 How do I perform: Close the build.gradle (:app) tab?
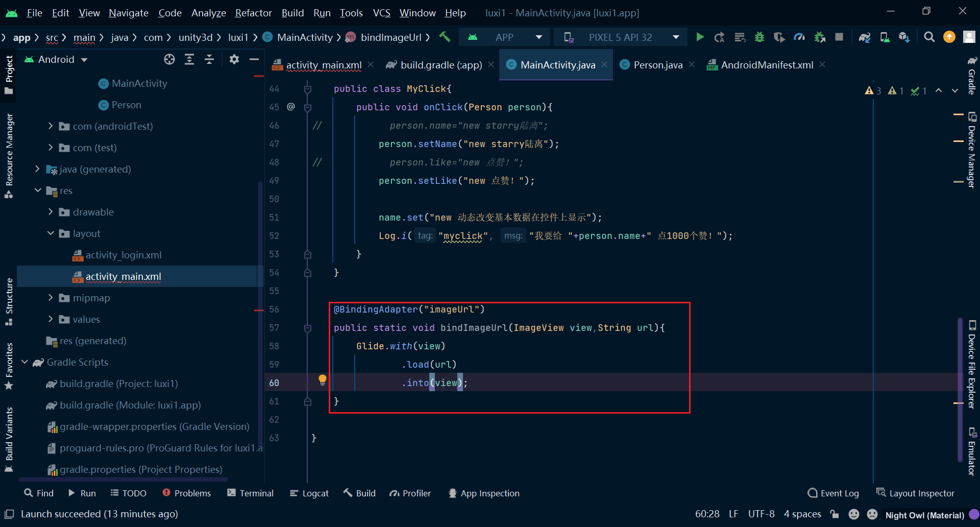tap(491, 64)
